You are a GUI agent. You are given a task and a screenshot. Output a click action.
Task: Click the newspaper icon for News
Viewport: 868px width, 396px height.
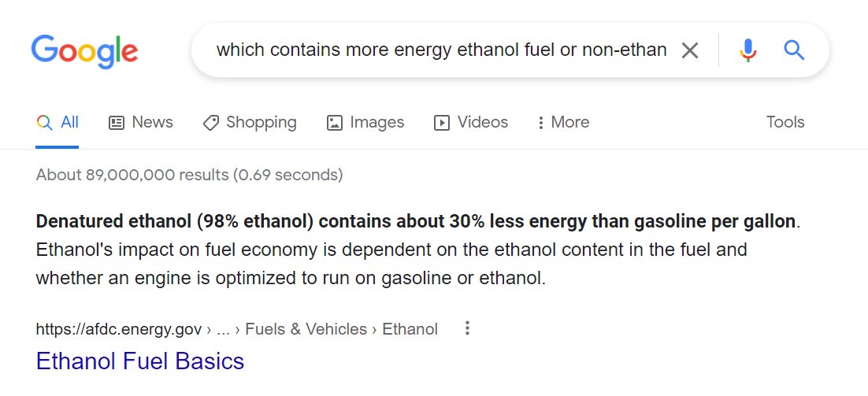(x=117, y=122)
